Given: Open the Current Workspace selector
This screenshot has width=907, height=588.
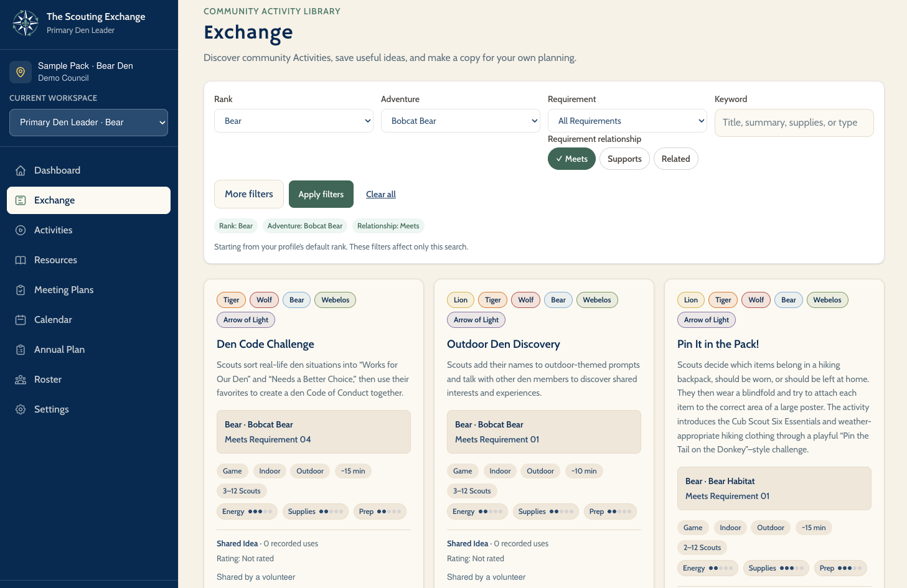Looking at the screenshot, I should 89,123.
